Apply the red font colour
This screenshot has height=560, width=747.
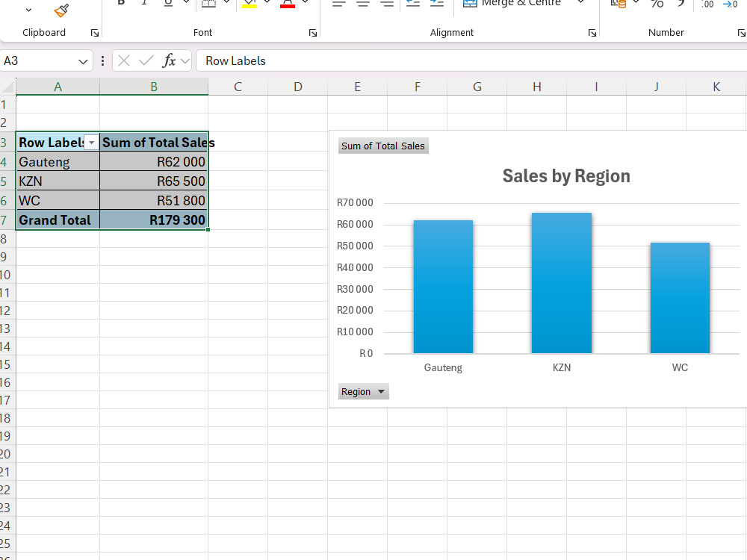coord(288,4)
